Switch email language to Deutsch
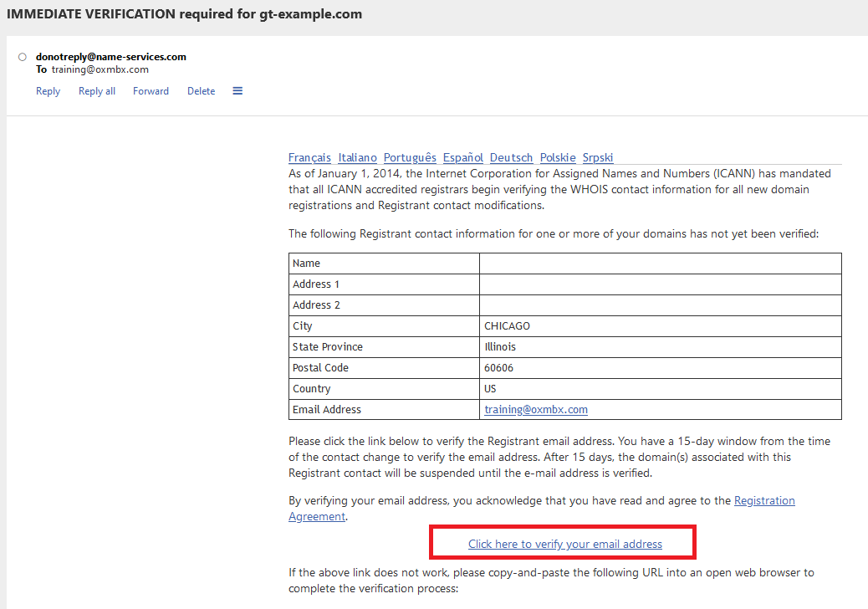This screenshot has height=609, width=868. click(511, 158)
